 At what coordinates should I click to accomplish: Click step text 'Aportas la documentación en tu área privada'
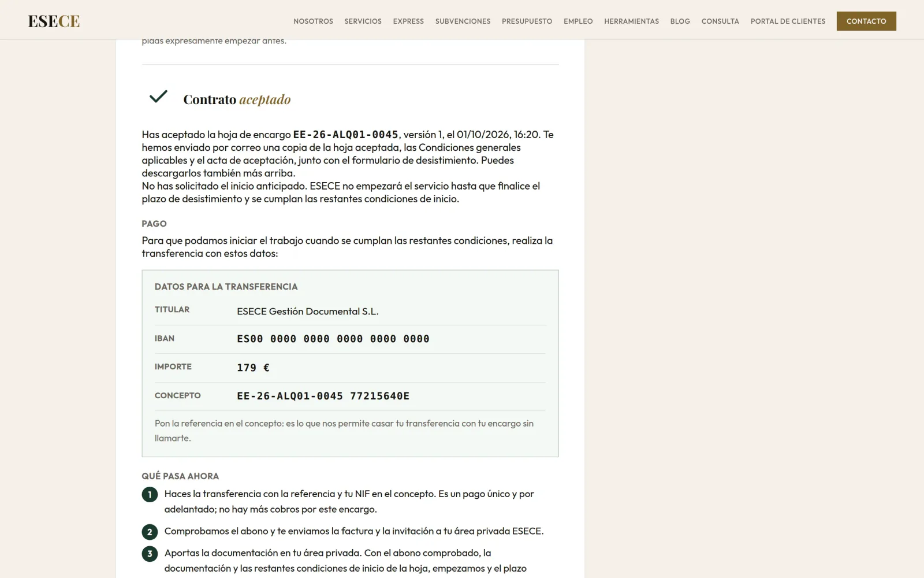click(345, 561)
